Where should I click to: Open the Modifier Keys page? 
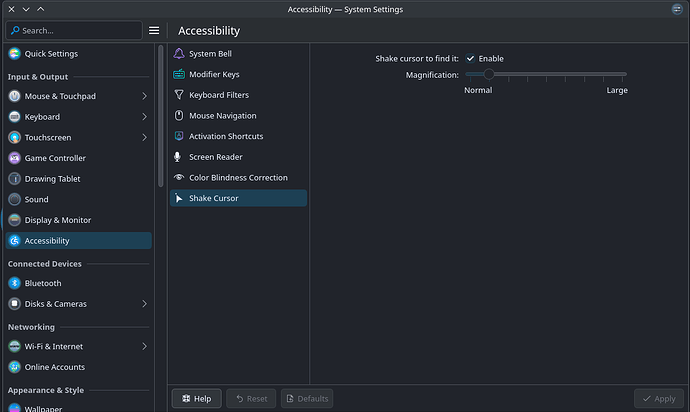coord(238,74)
